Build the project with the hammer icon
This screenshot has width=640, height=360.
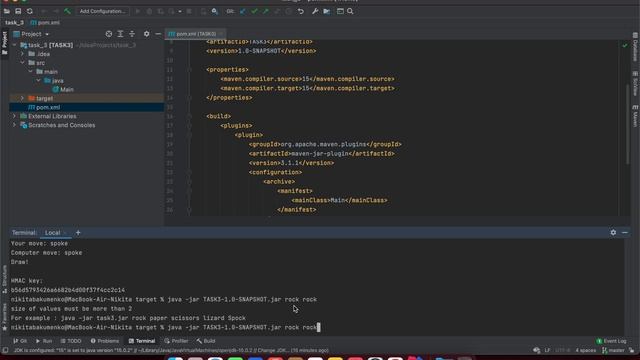click(x=67, y=11)
